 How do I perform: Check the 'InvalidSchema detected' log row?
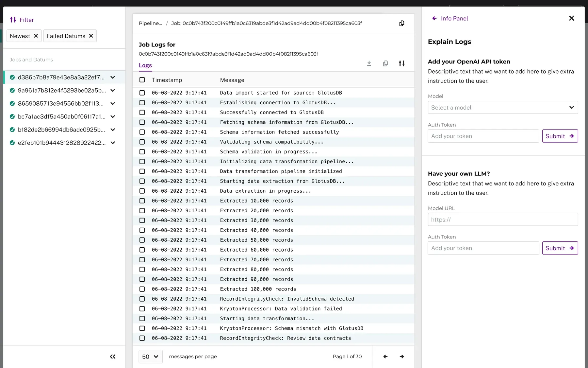(x=142, y=299)
